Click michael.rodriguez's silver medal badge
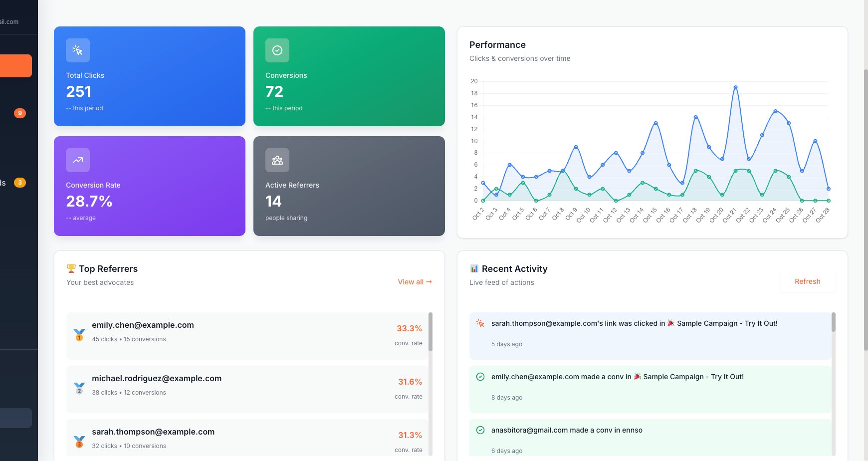 point(79,387)
